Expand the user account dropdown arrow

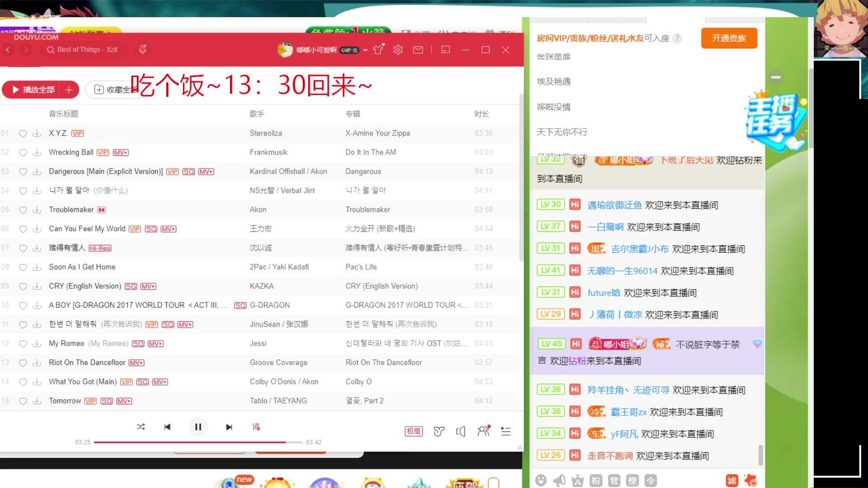click(365, 50)
